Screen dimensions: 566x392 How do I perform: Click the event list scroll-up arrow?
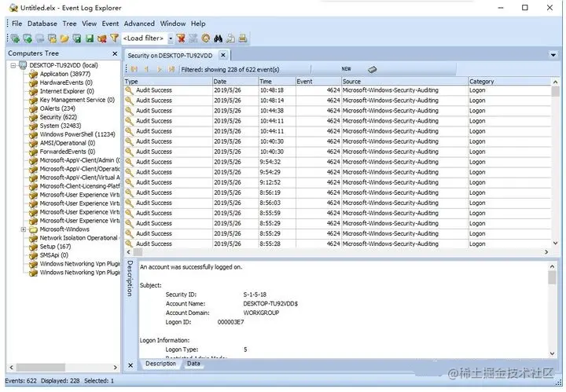555,82
